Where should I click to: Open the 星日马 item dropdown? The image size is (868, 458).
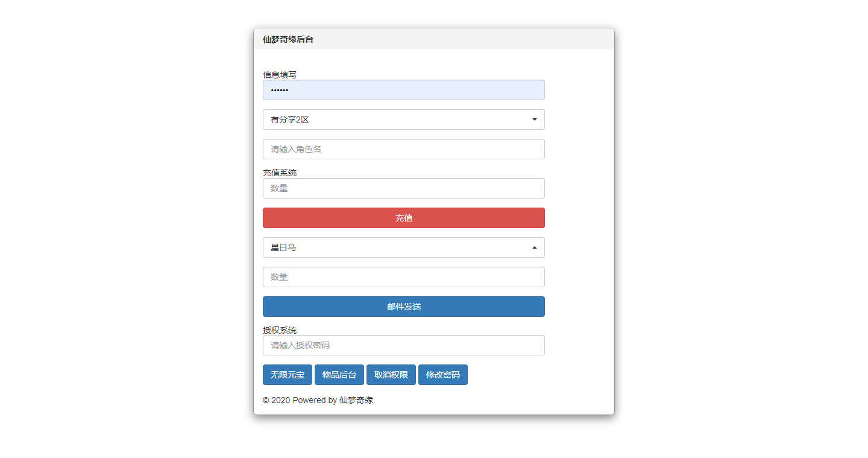(x=404, y=247)
